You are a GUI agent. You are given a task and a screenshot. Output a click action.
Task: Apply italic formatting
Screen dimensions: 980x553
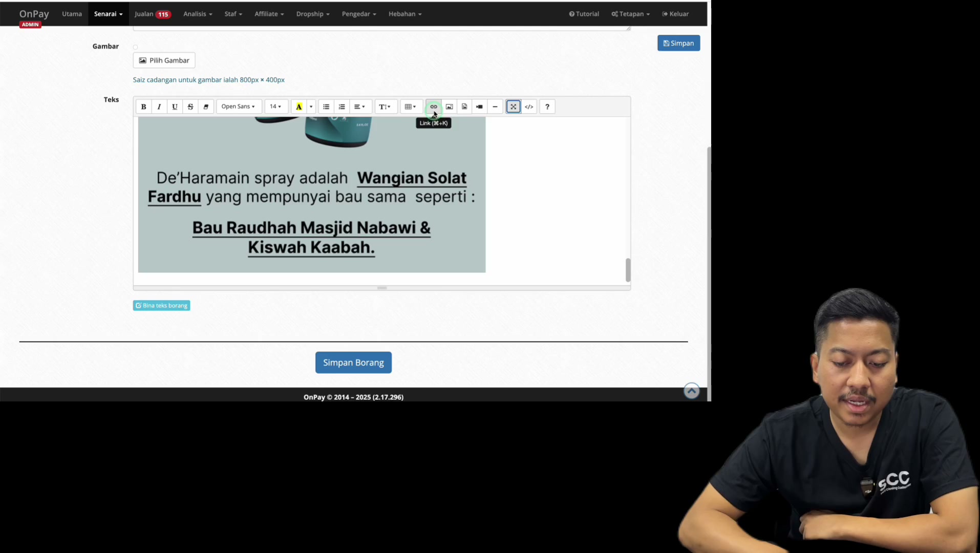(159, 107)
